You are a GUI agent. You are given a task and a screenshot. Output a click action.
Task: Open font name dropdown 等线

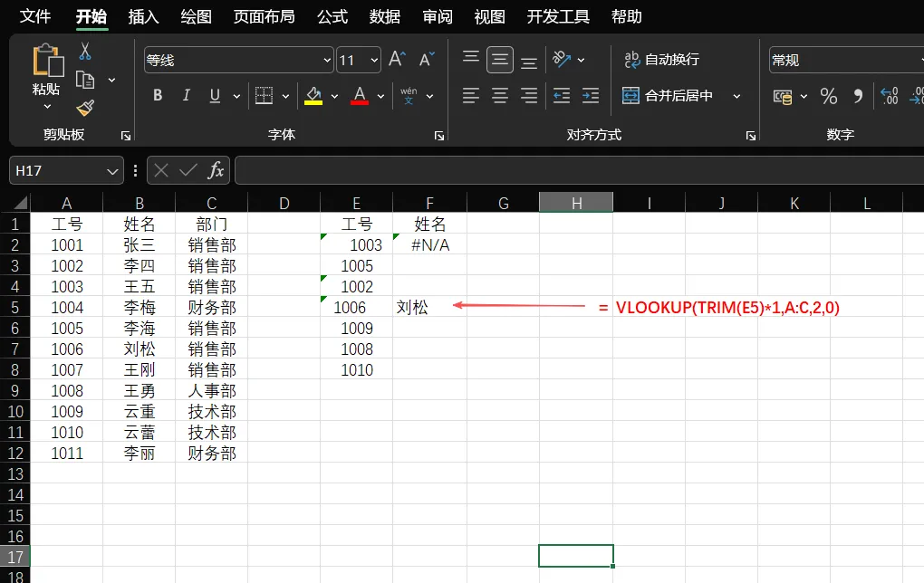point(327,60)
